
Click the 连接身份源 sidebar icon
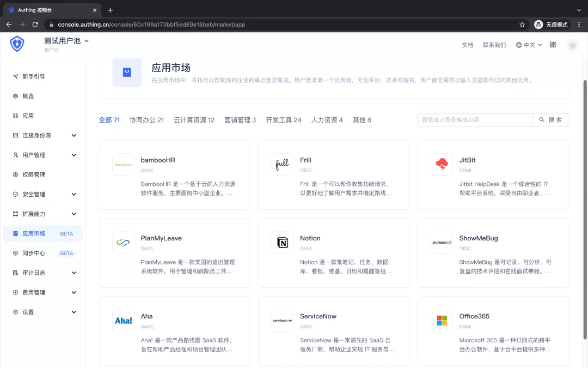pos(15,135)
